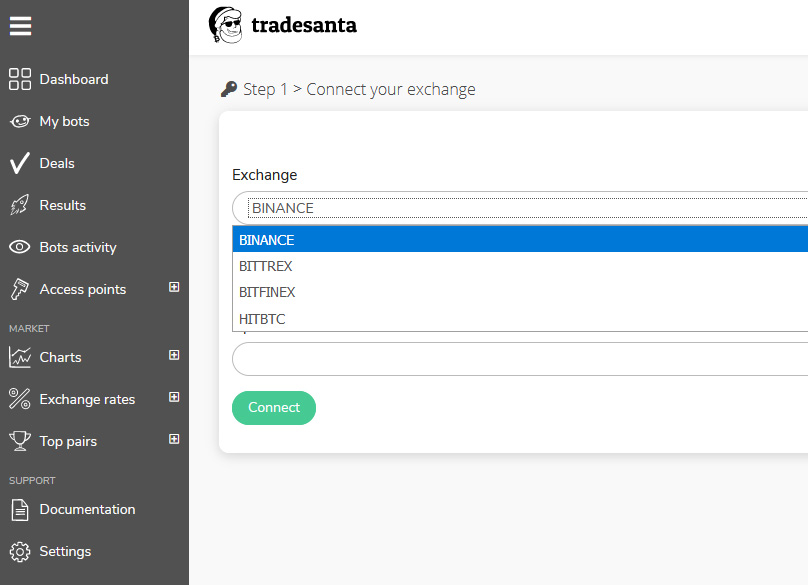Click the Exchange rates percent icon
Viewport: 808px width, 585px height.
pyautogui.click(x=20, y=399)
